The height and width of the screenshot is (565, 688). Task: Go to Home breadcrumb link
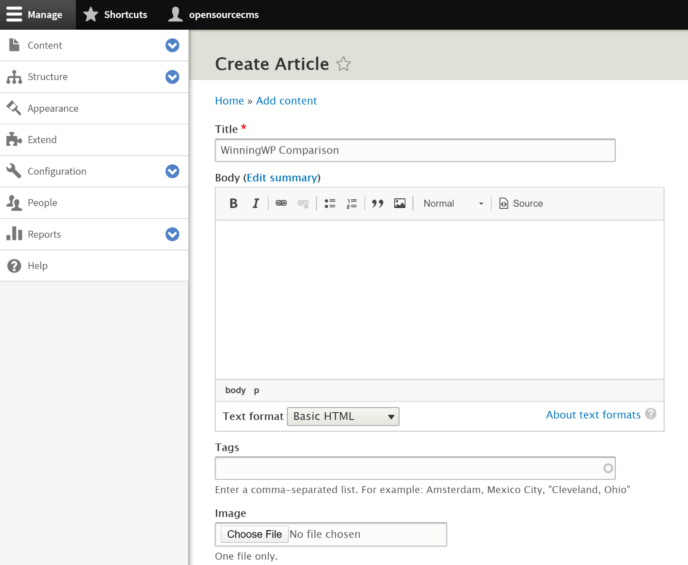click(229, 100)
